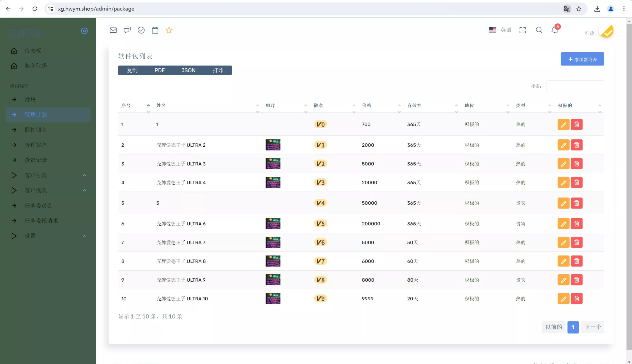Open 回扣佣金 in the sidebar
Viewport: 632px width, 364px height.
36,130
